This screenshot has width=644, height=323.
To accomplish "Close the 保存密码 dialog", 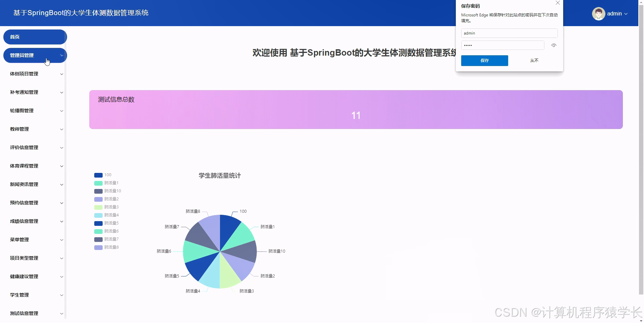I will (558, 3).
